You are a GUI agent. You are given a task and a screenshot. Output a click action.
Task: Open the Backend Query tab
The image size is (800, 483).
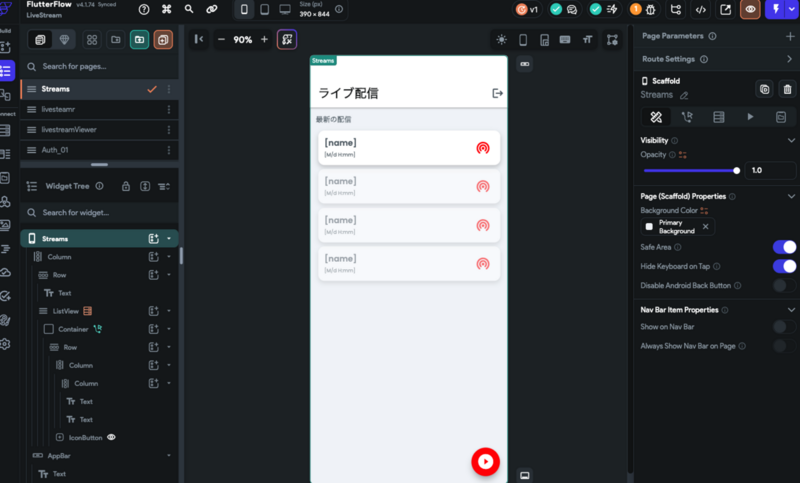pos(718,117)
